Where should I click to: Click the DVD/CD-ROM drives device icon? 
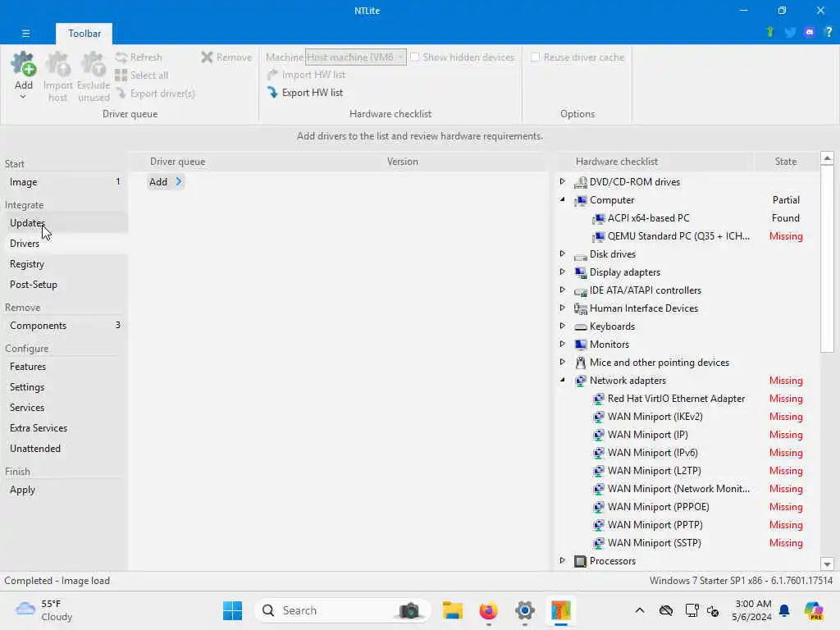(580, 182)
